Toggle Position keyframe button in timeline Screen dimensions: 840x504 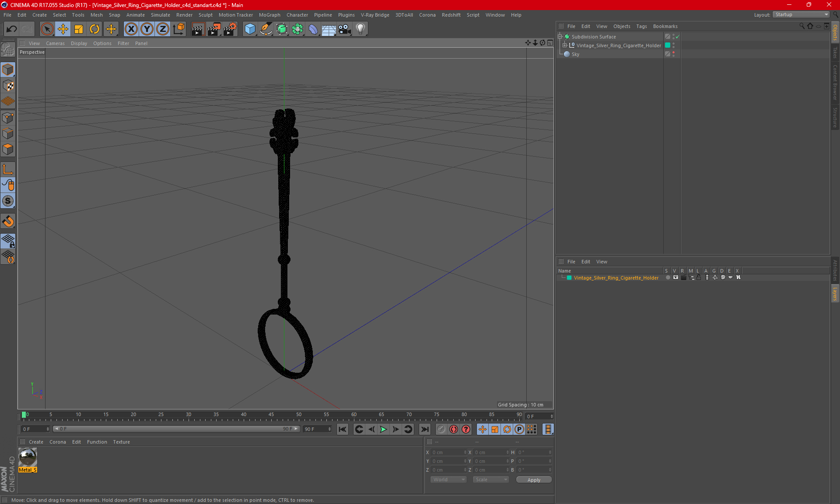tap(483, 430)
